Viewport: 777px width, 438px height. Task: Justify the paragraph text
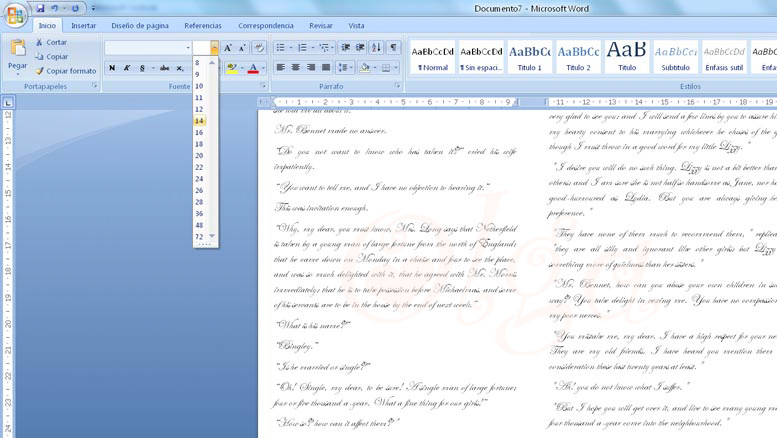326,67
